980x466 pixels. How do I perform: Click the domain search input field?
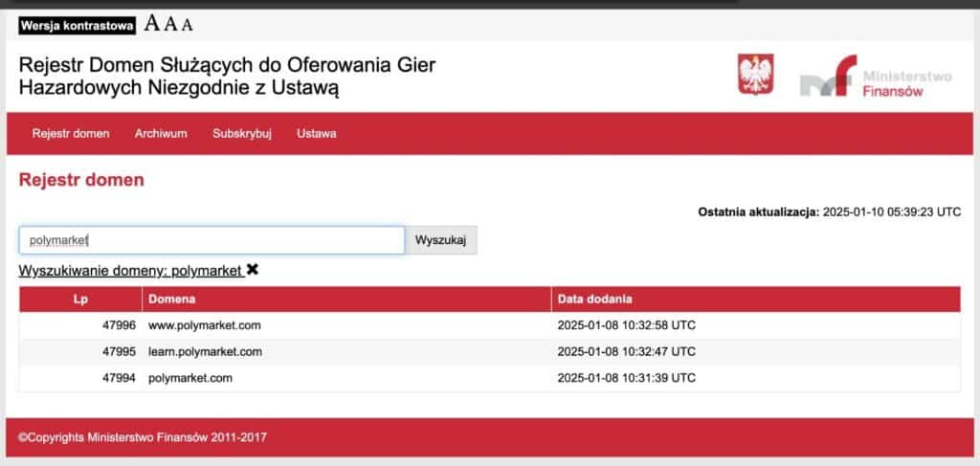[212, 240]
